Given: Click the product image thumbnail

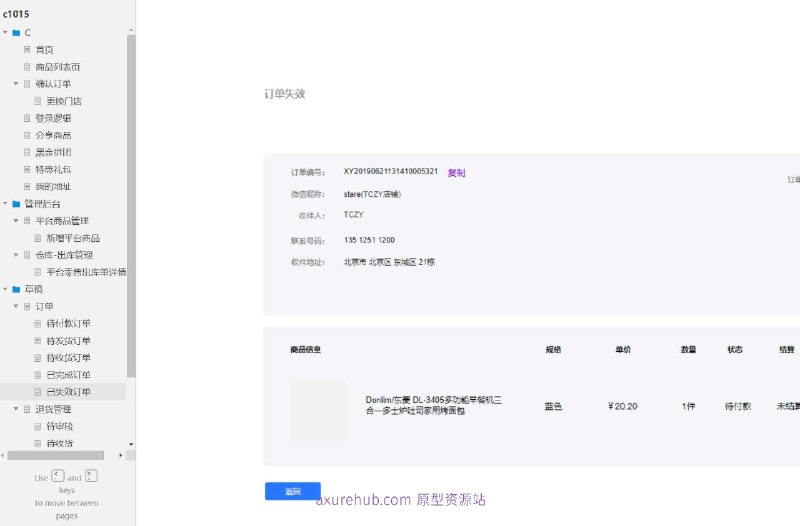Looking at the screenshot, I should (x=318, y=410).
